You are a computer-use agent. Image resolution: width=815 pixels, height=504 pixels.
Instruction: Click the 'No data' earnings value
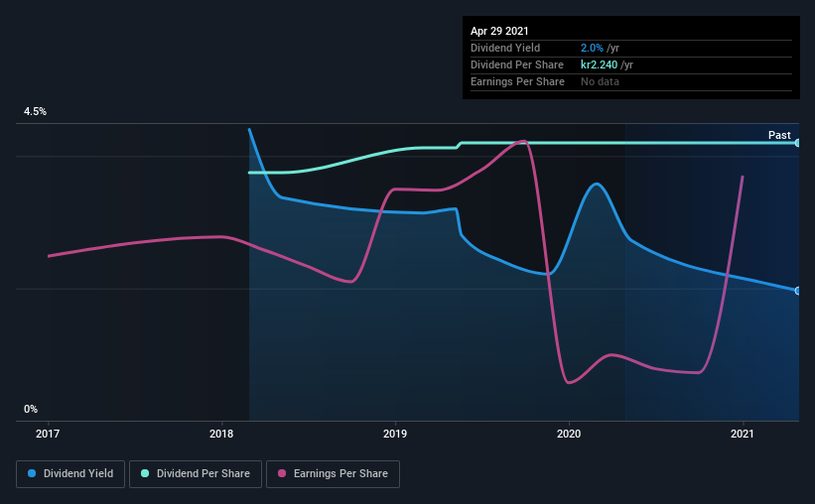600,81
